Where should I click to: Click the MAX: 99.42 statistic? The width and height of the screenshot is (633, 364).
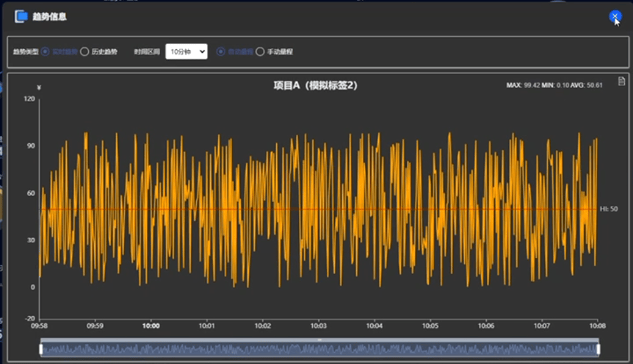point(523,85)
